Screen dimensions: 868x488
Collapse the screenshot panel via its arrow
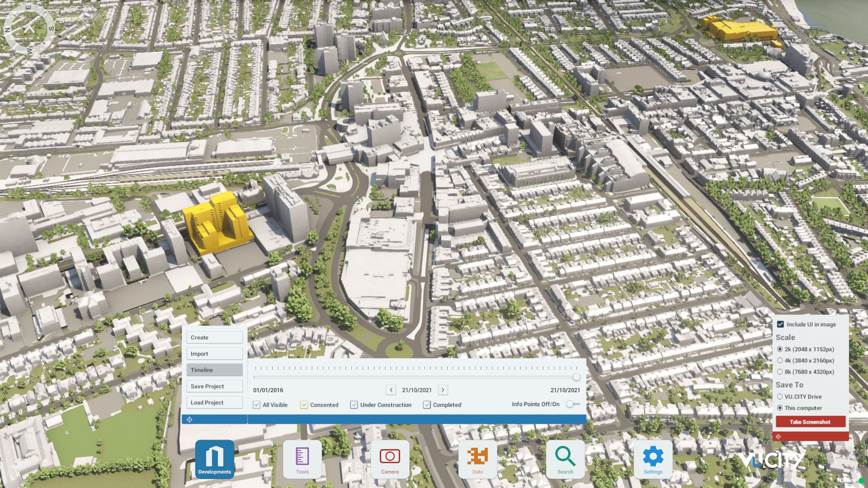click(x=778, y=436)
